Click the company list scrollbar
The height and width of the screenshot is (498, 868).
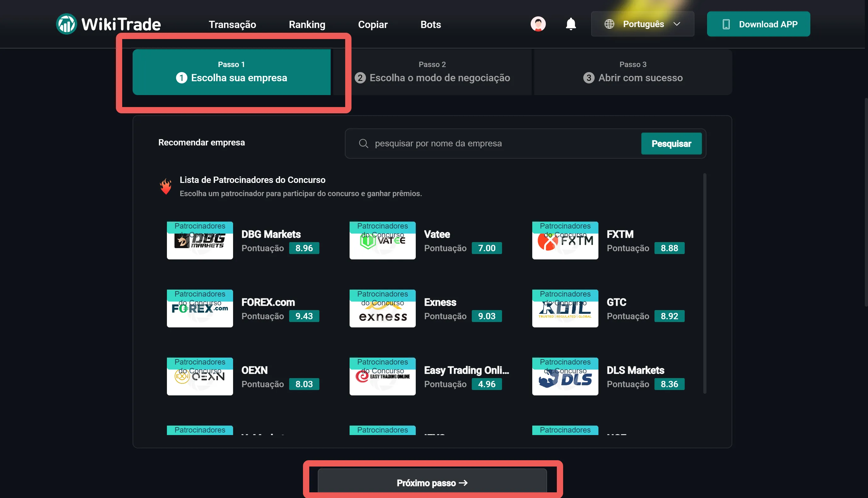pyautogui.click(x=705, y=284)
